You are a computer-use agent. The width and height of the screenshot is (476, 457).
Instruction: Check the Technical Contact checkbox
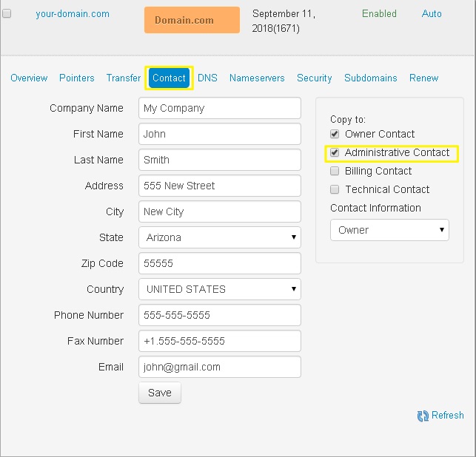point(335,189)
